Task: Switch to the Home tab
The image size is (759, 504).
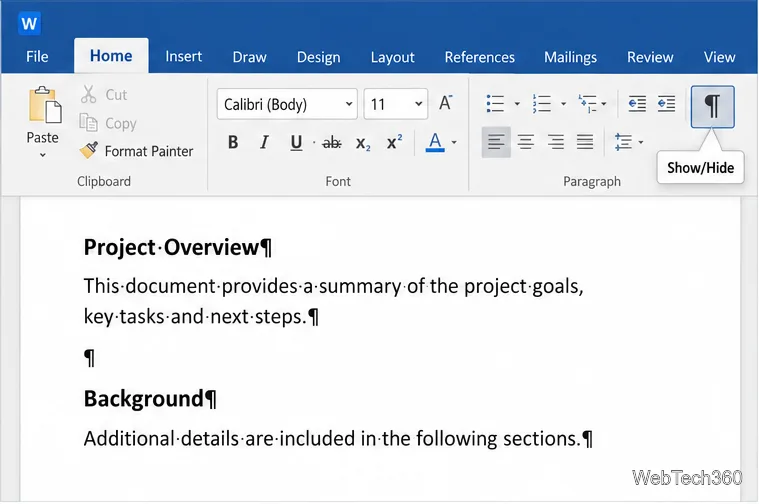Action: [x=111, y=56]
